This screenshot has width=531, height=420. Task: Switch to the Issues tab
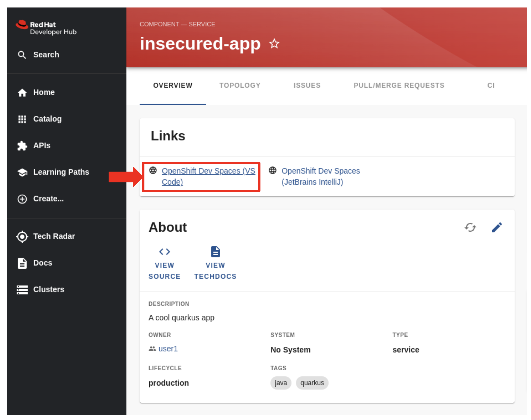click(x=307, y=86)
